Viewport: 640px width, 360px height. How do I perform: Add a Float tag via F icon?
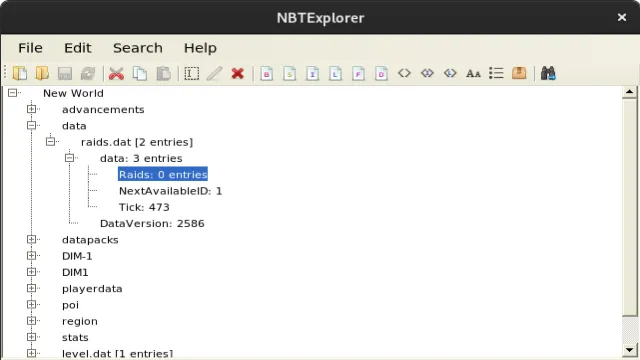358,73
